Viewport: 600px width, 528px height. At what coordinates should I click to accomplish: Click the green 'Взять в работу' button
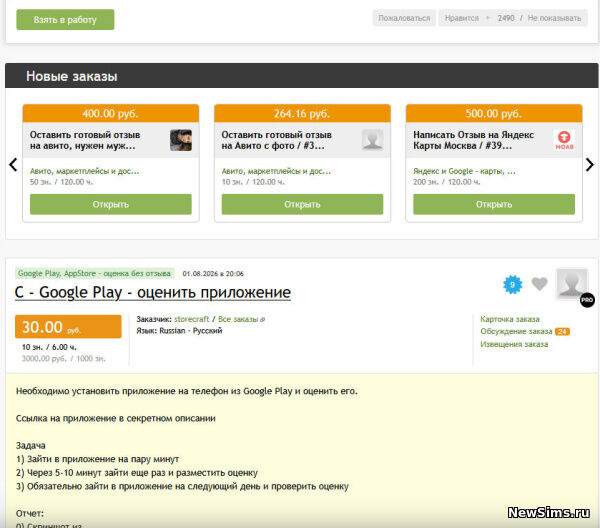(65, 20)
